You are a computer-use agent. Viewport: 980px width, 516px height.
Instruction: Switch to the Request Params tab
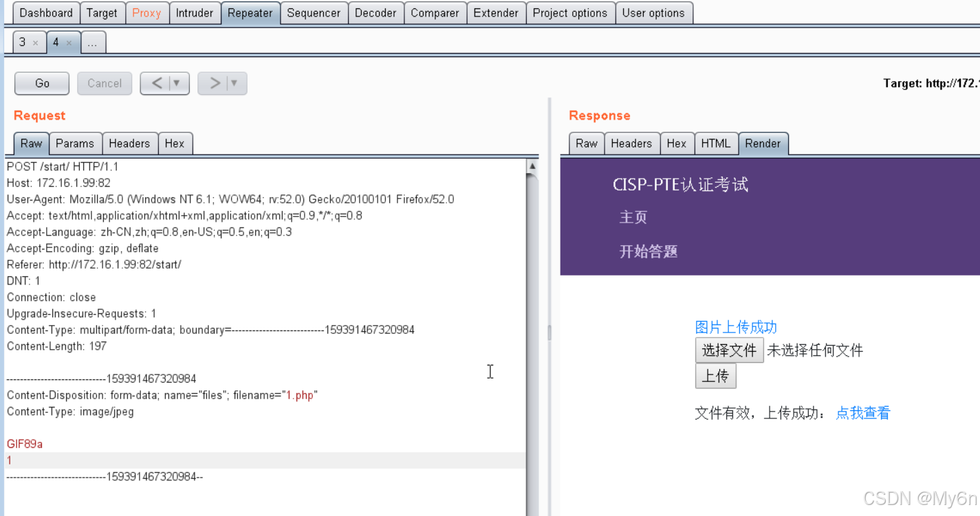point(75,144)
